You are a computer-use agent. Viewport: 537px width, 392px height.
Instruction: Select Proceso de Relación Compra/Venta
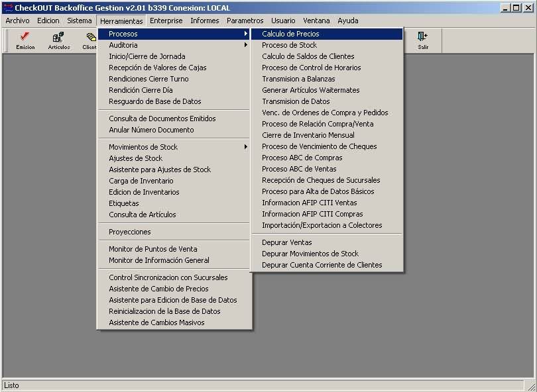pos(327,124)
